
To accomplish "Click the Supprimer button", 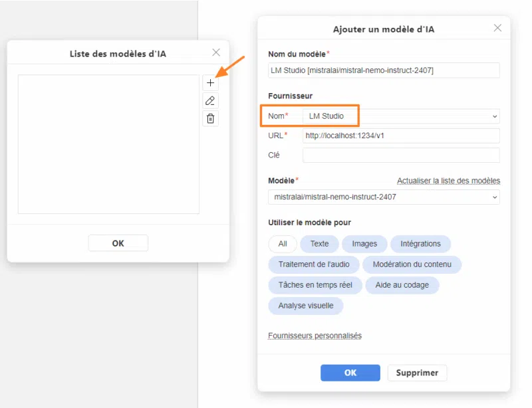I will coord(417,373).
